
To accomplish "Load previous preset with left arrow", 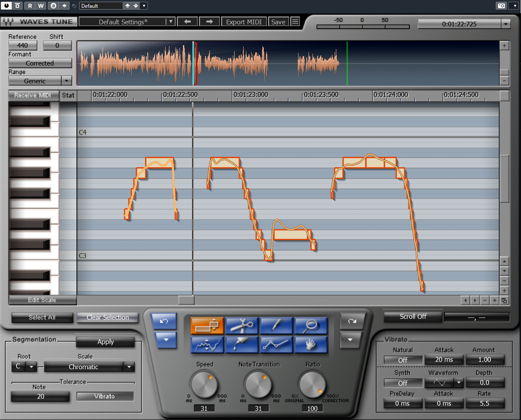I will 187,22.
